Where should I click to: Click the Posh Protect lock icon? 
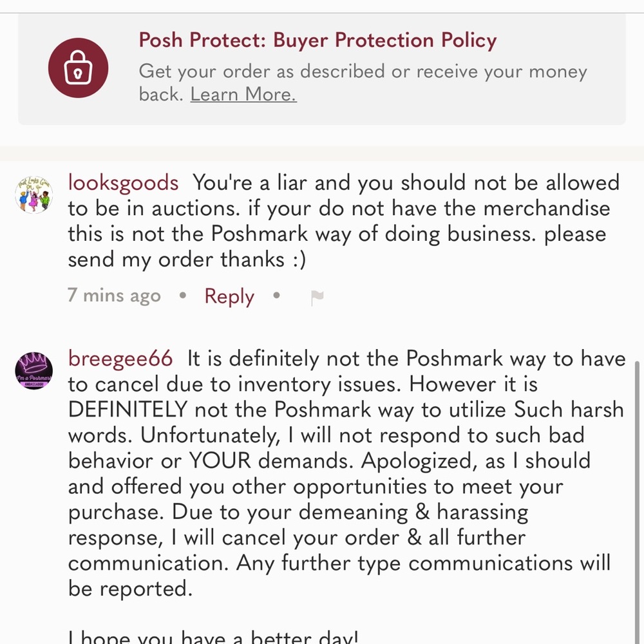coord(78,68)
